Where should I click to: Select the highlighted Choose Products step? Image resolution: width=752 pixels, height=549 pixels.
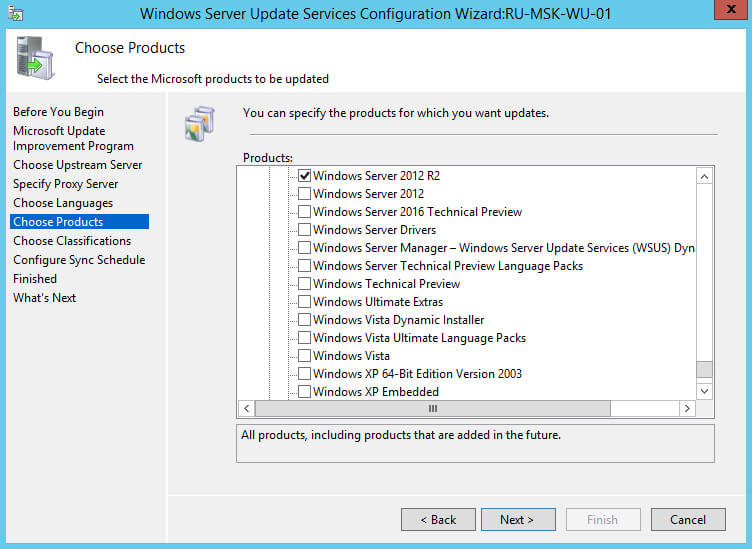click(x=80, y=222)
